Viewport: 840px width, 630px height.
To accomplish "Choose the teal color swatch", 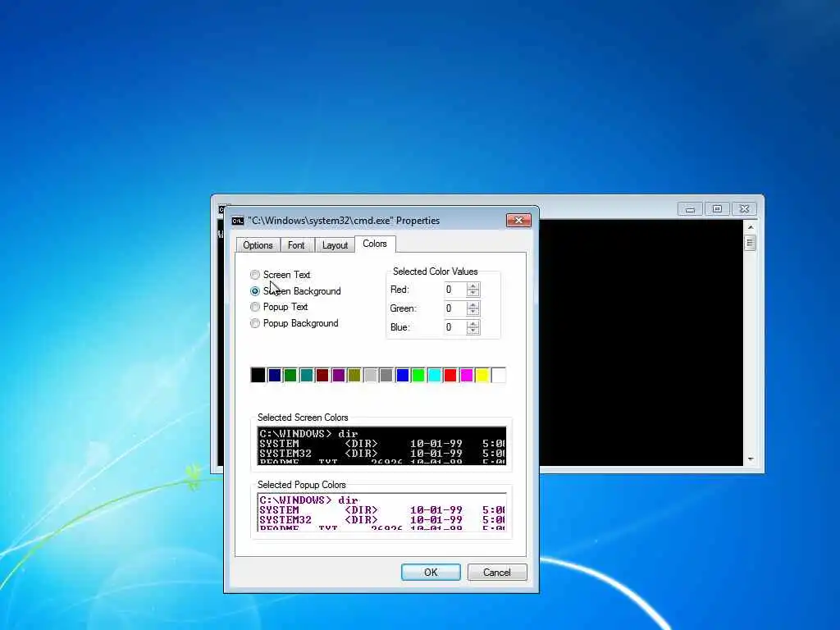I will [x=307, y=375].
